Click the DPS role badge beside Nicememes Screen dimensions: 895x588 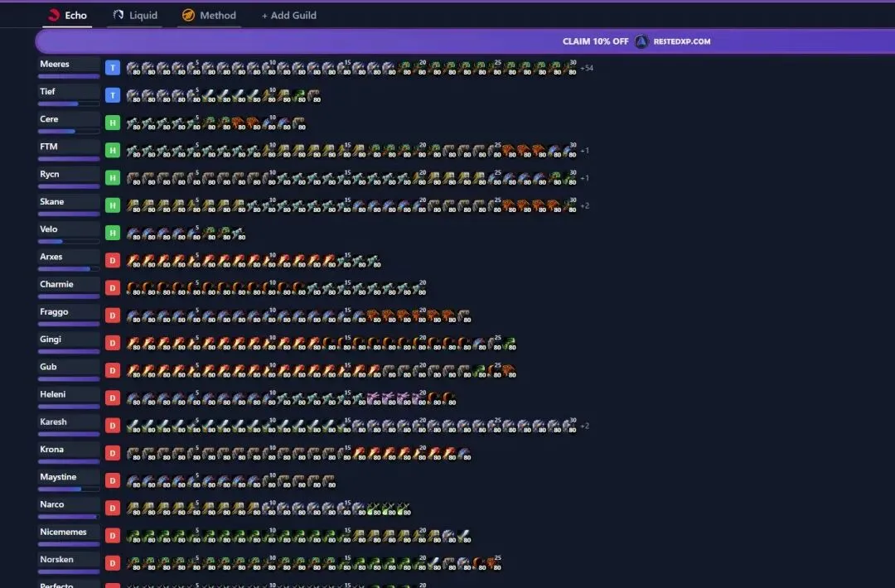pos(113,536)
